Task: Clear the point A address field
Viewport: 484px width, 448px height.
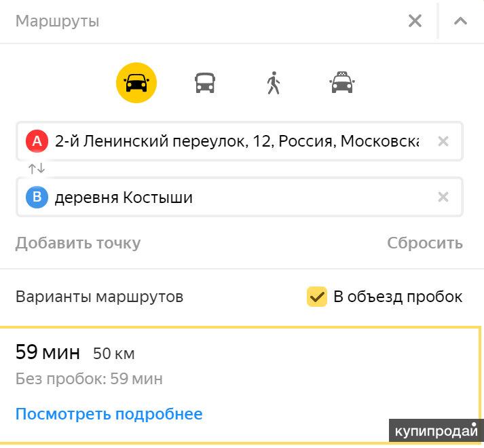Action: coord(443,141)
